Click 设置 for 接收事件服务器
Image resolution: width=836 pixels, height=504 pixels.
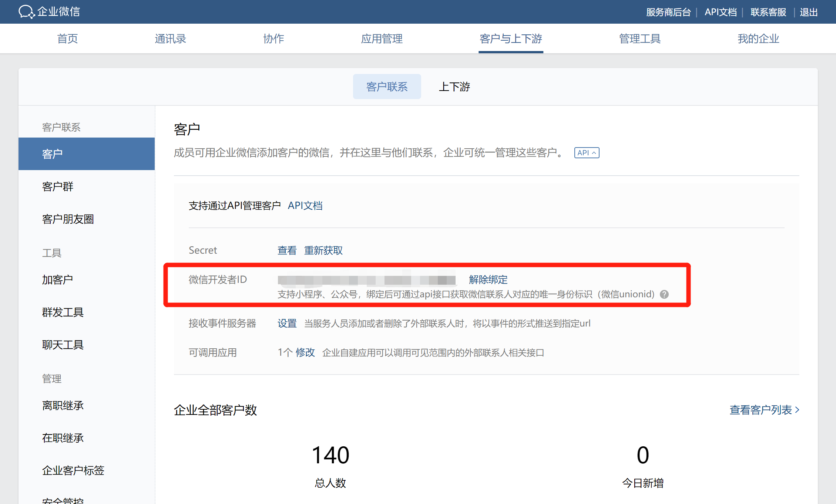click(x=287, y=324)
